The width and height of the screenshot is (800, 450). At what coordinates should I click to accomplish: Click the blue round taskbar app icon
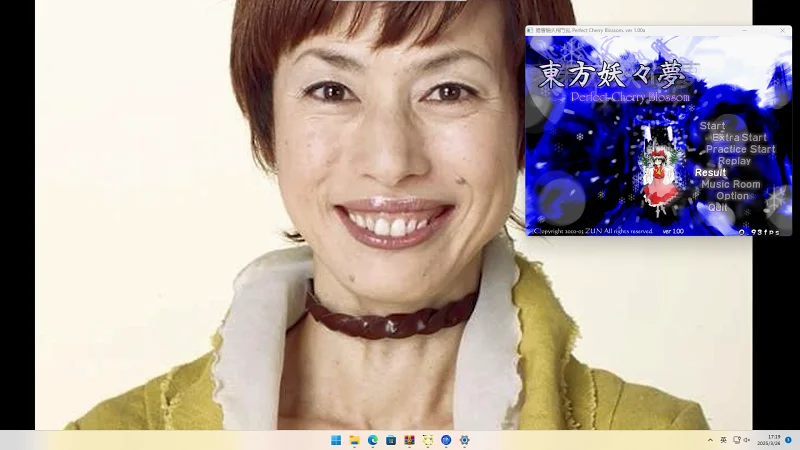[446, 440]
